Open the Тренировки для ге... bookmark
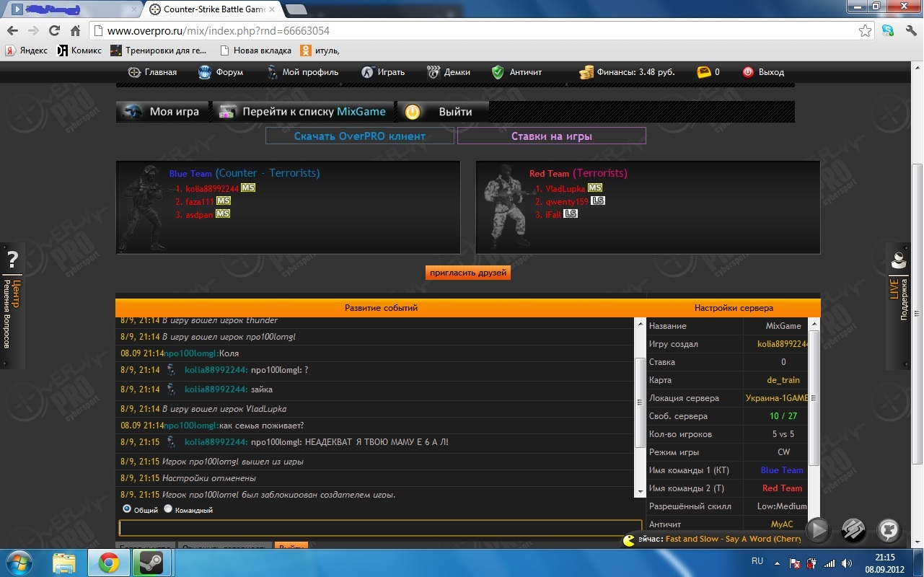The image size is (924, 577). (x=159, y=50)
